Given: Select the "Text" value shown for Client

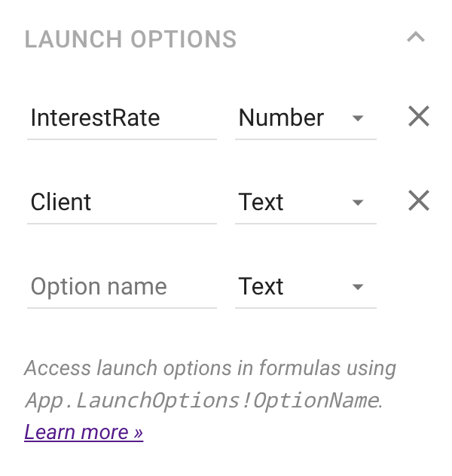Looking at the screenshot, I should (x=261, y=203).
